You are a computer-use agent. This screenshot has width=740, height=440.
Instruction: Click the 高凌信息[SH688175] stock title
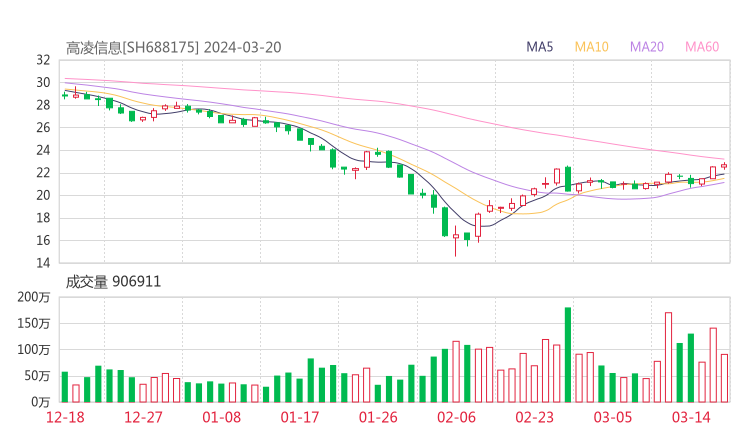click(132, 47)
